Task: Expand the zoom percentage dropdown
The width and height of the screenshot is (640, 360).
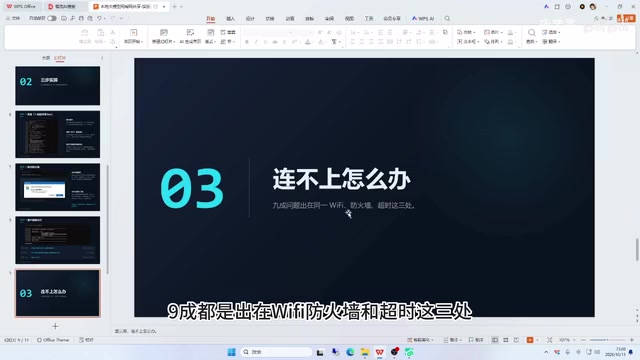Action: click(567, 340)
